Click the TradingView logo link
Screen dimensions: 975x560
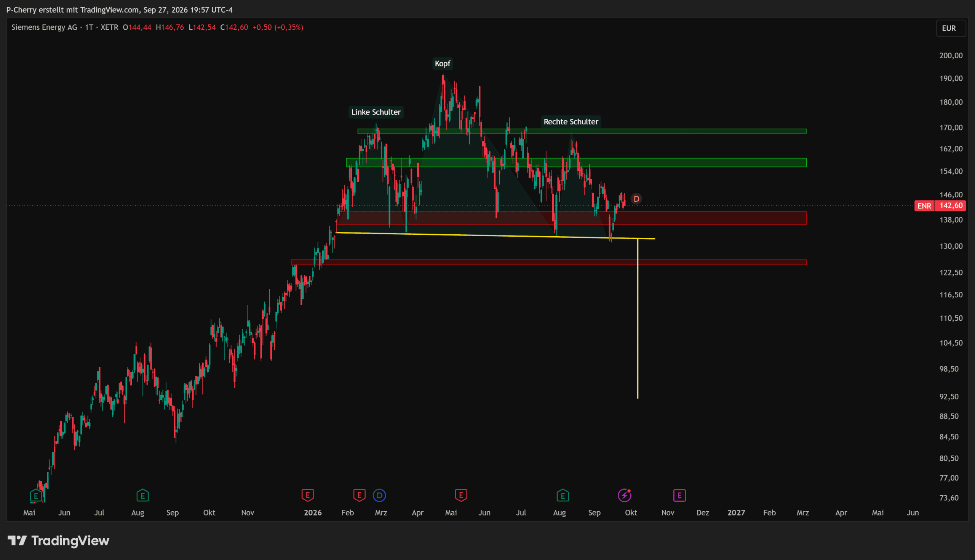tap(59, 541)
